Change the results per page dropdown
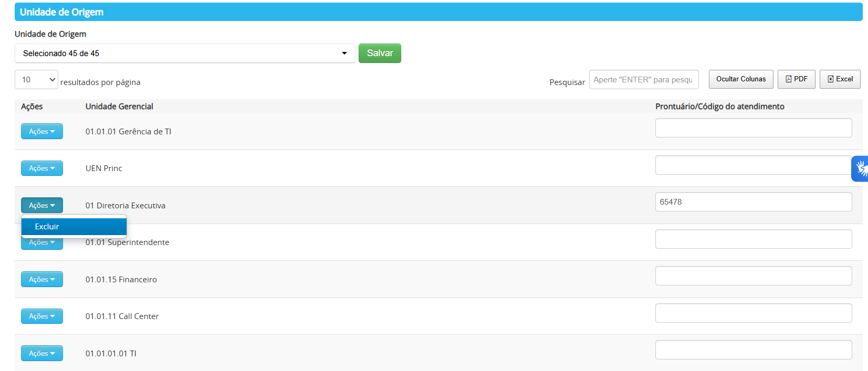This screenshot has width=868, height=371. [36, 80]
